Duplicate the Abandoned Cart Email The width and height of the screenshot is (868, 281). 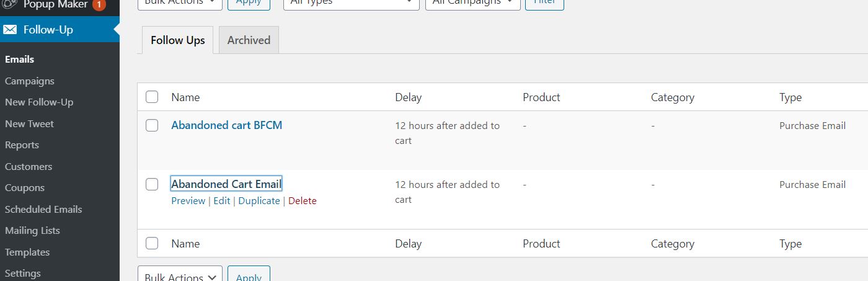(259, 200)
